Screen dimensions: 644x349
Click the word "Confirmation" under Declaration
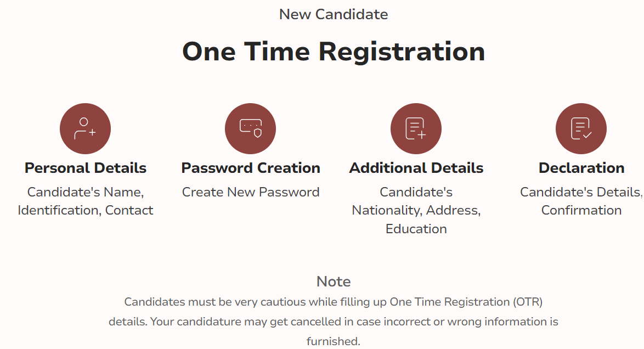pyautogui.click(x=581, y=210)
